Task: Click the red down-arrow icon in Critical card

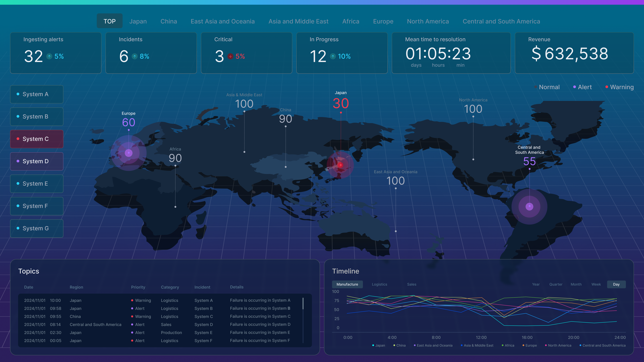Action: tap(230, 56)
